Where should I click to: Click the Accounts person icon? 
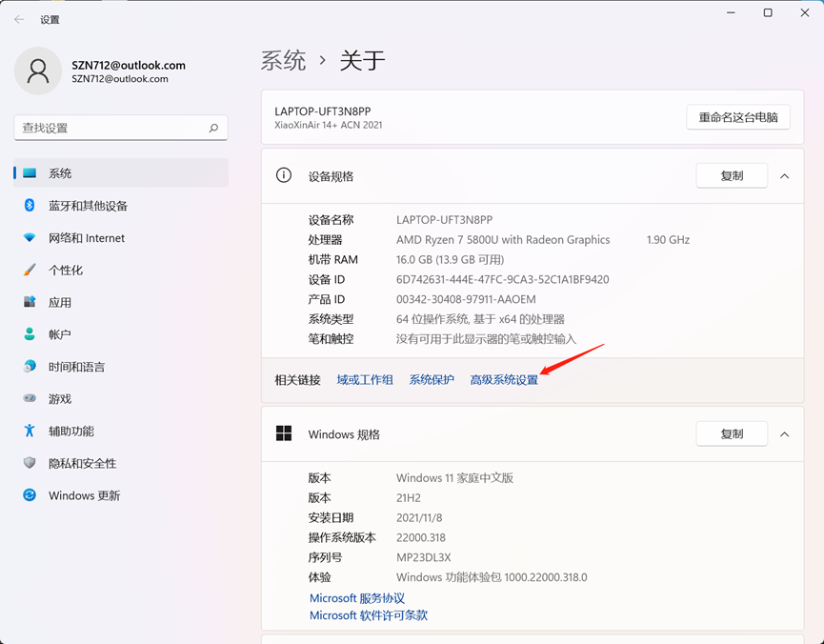pyautogui.click(x=30, y=333)
